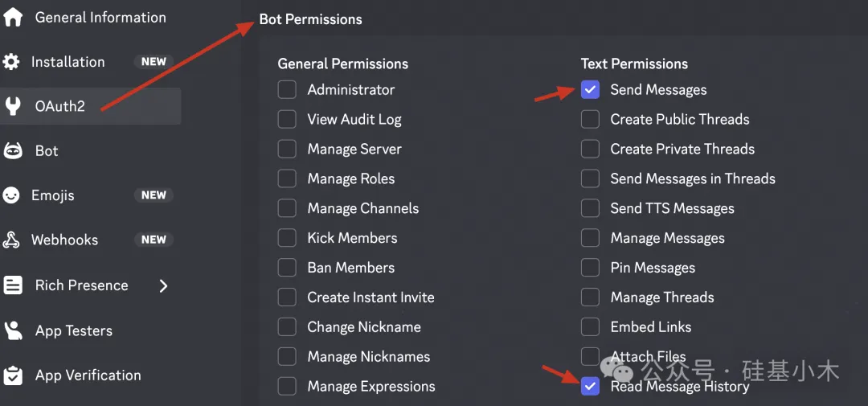The height and width of the screenshot is (406, 868).
Task: Click the General Information home icon
Action: pyautogui.click(x=13, y=17)
